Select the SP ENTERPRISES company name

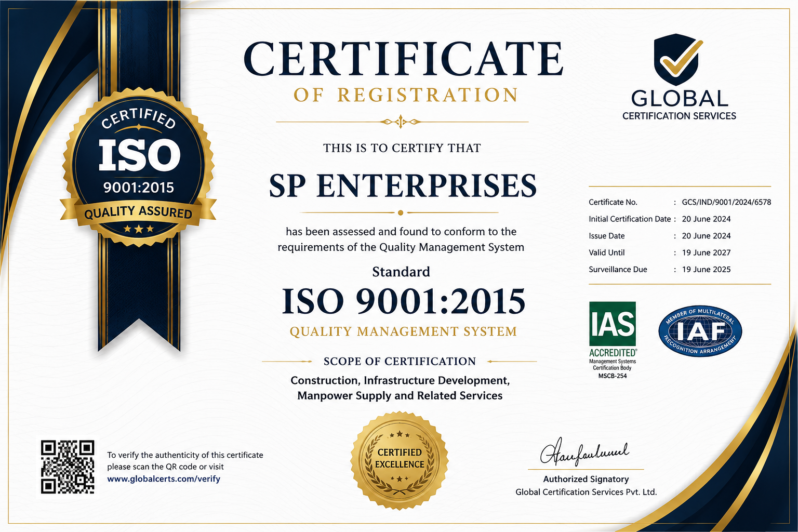click(403, 185)
